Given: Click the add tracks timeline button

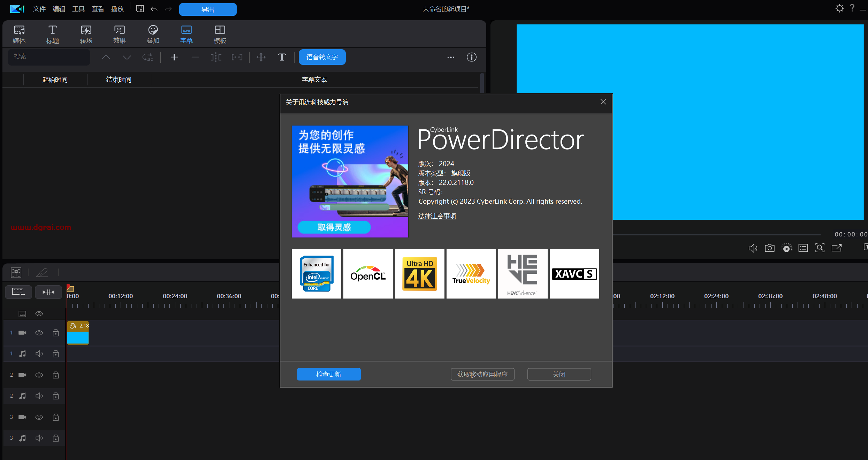Looking at the screenshot, I should pyautogui.click(x=18, y=292).
